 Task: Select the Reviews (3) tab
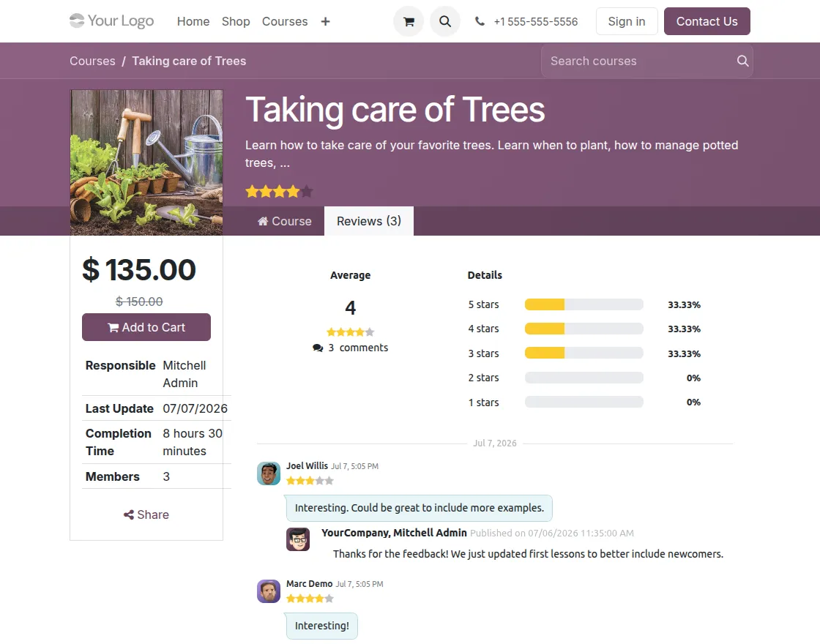369,221
